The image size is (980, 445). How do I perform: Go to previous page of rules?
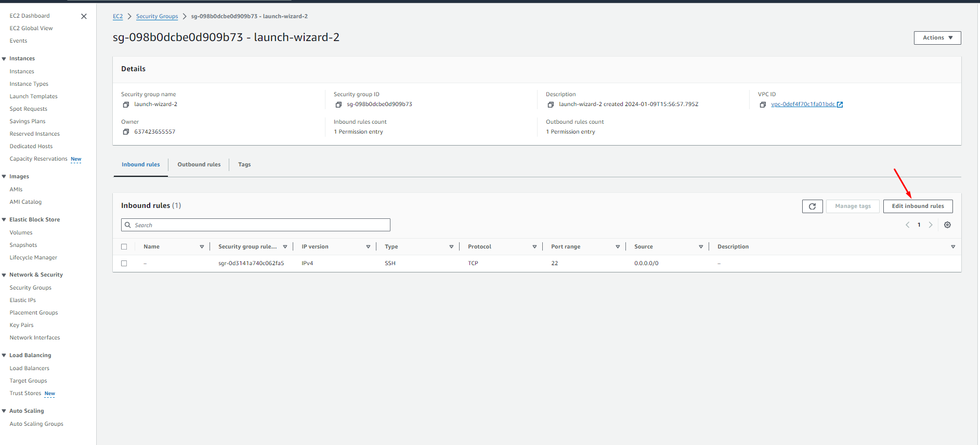(x=907, y=225)
